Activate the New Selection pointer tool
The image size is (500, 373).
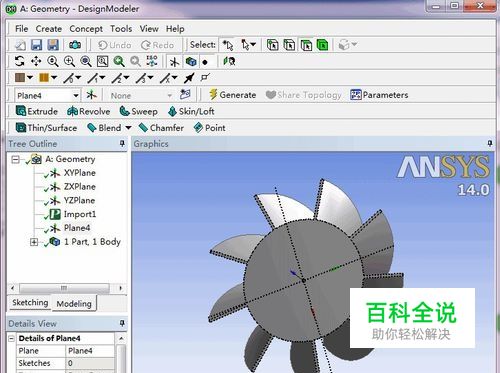[228, 45]
